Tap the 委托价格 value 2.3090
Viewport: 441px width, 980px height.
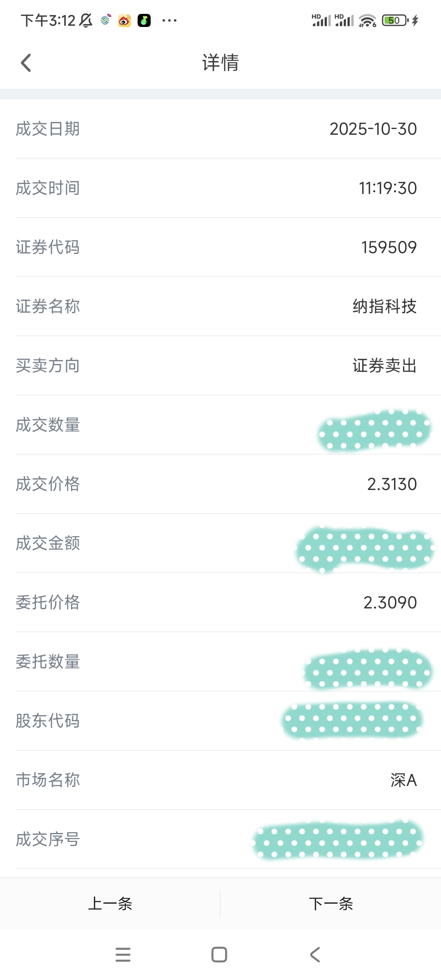[x=390, y=603]
